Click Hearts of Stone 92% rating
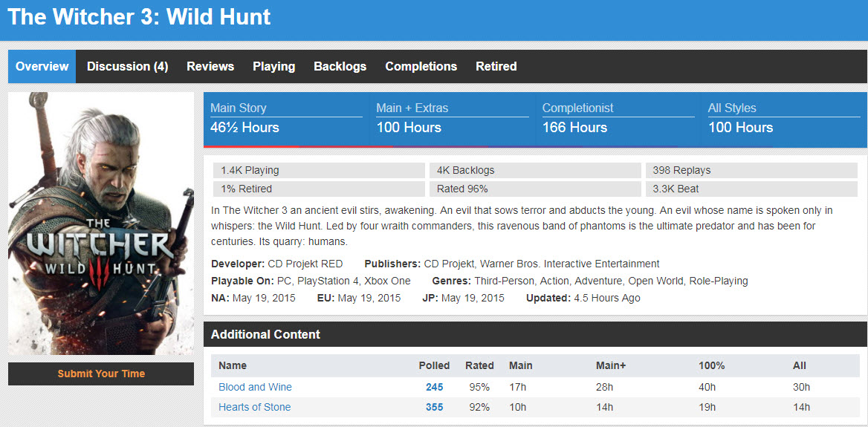The image size is (868, 427). click(x=479, y=407)
